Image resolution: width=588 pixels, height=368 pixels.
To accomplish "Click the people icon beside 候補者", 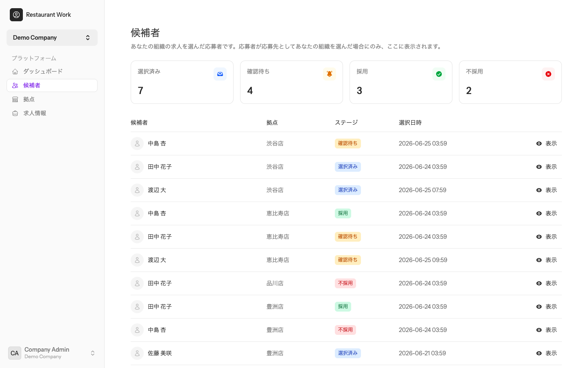I will 15,85.
